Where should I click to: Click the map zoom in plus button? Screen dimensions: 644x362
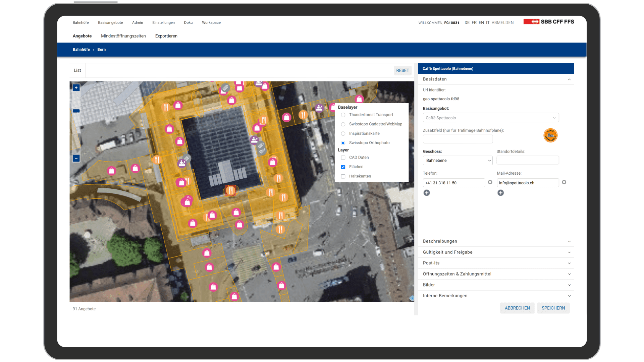coord(76,88)
